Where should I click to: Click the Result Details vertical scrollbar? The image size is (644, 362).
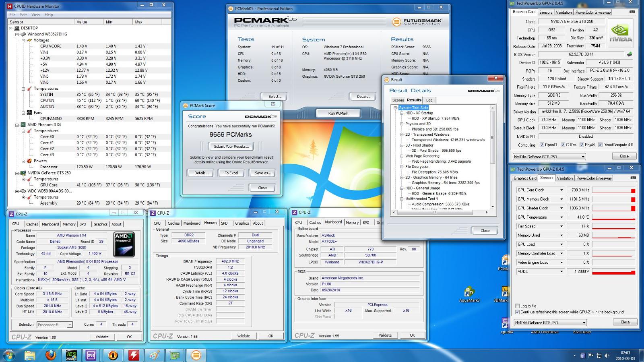pos(492,157)
